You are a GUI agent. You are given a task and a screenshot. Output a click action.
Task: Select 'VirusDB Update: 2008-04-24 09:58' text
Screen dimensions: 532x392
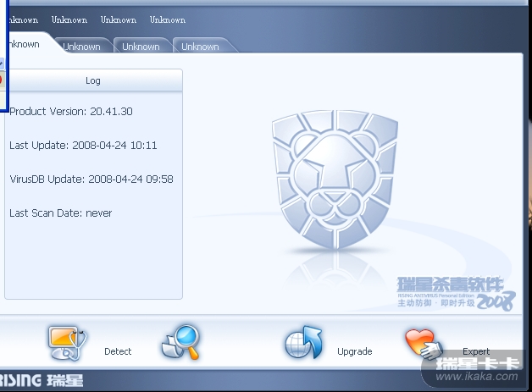91,179
